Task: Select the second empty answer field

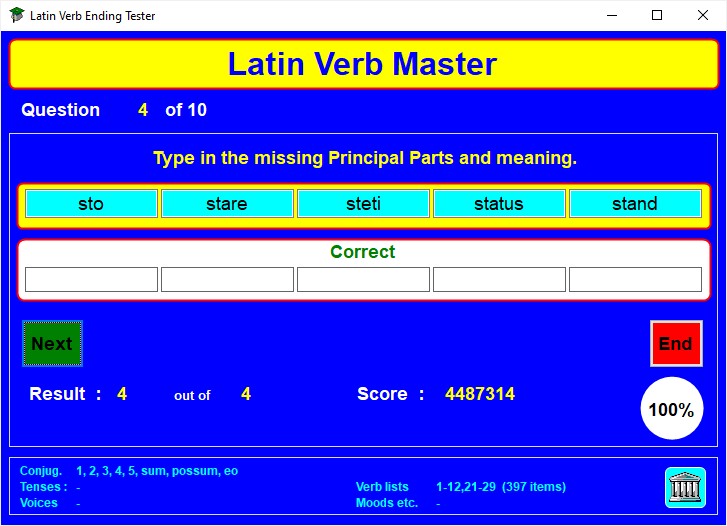Action: (x=227, y=280)
